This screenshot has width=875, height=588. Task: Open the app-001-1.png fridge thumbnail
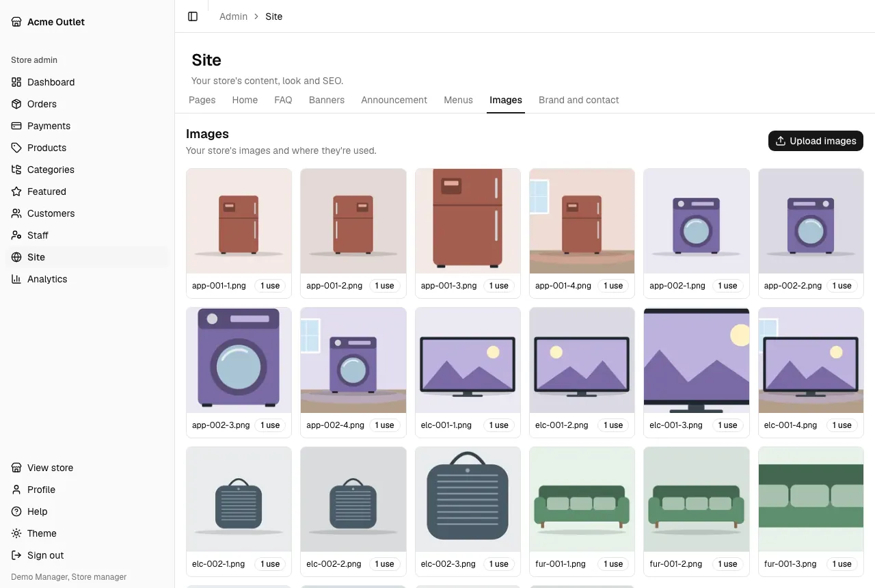tap(239, 221)
